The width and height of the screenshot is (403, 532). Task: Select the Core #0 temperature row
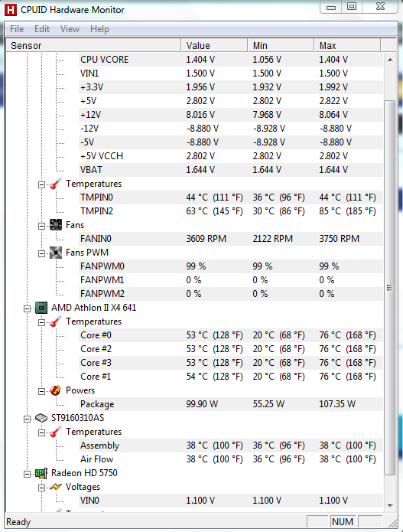231,335
